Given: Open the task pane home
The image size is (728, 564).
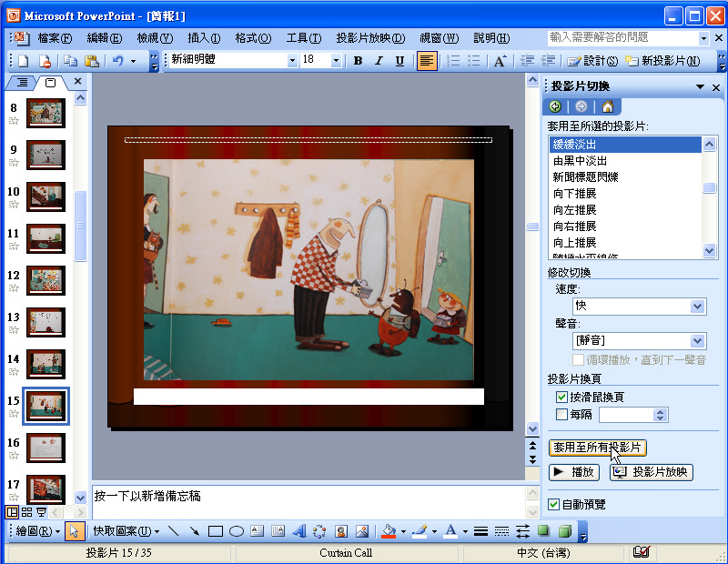Looking at the screenshot, I should 608,106.
